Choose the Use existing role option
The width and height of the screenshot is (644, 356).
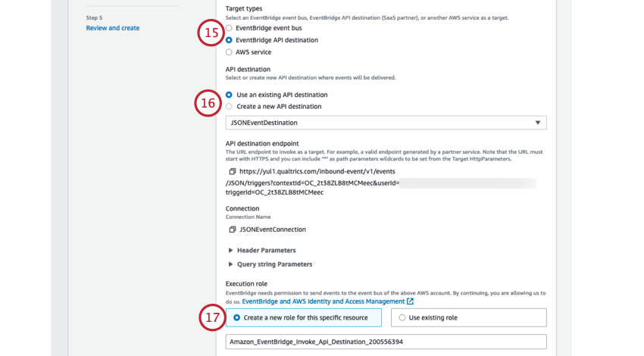coord(402,318)
